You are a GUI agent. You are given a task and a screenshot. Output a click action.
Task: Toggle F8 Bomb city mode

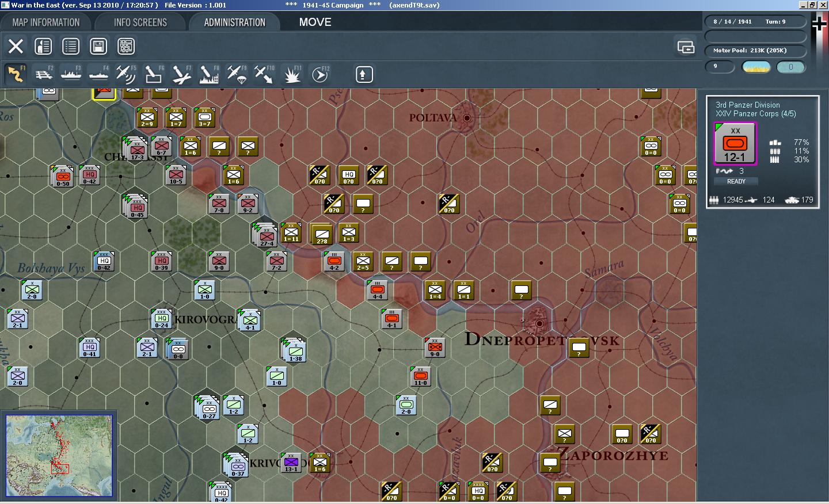(x=209, y=74)
